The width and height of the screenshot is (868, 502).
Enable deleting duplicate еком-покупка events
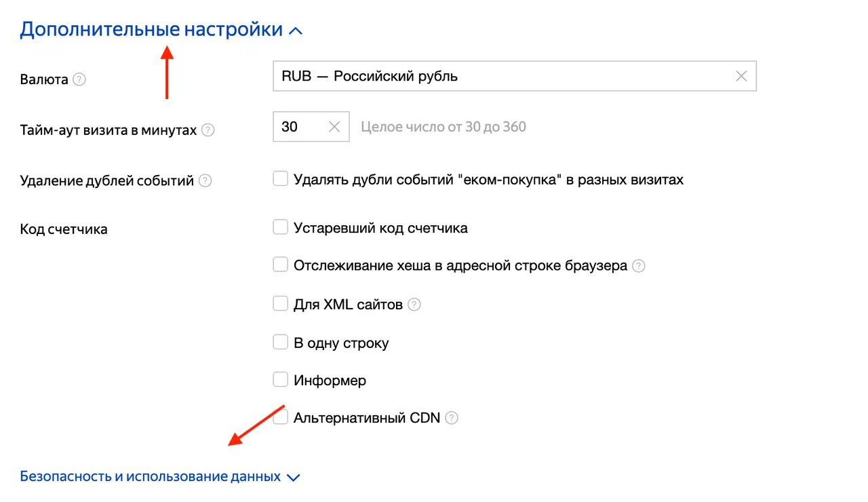280,178
